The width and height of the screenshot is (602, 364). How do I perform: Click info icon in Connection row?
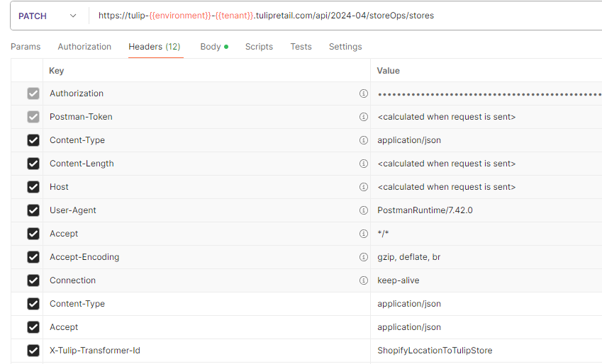click(x=363, y=280)
